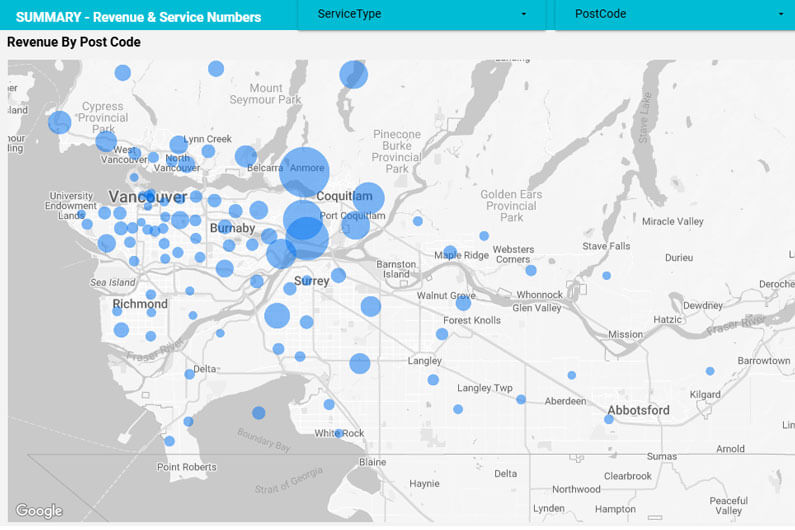
Task: Click the revenue bubble at Abbotsford
Action: 609,419
